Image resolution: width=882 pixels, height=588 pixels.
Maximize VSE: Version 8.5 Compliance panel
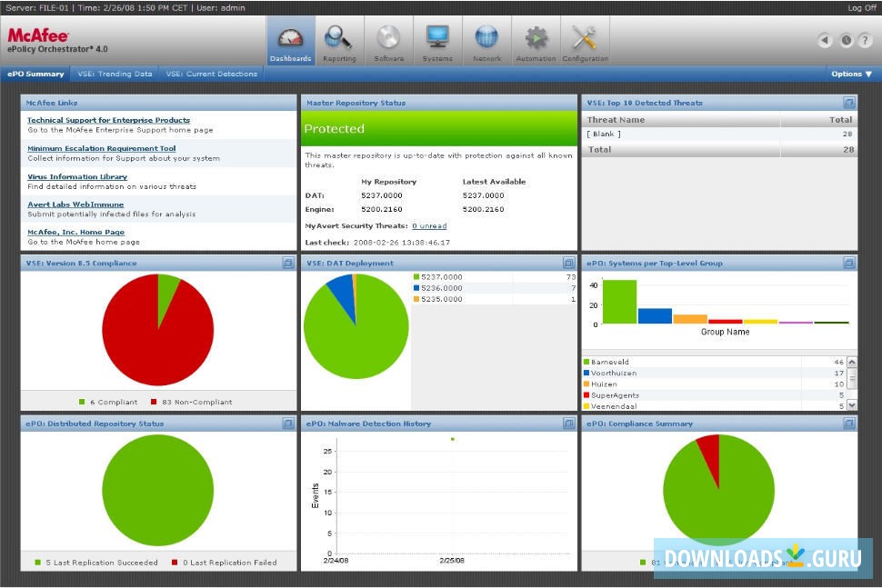click(288, 263)
